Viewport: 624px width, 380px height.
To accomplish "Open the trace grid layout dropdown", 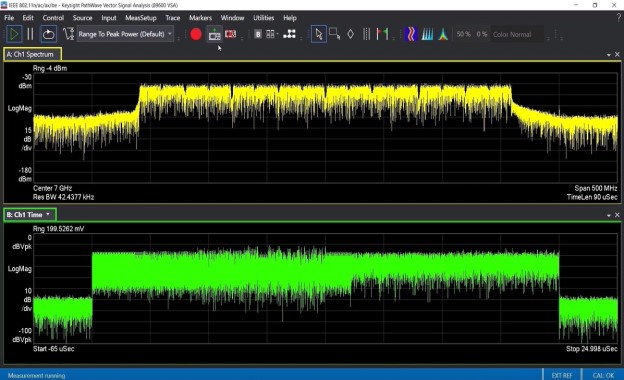I will click(x=272, y=34).
